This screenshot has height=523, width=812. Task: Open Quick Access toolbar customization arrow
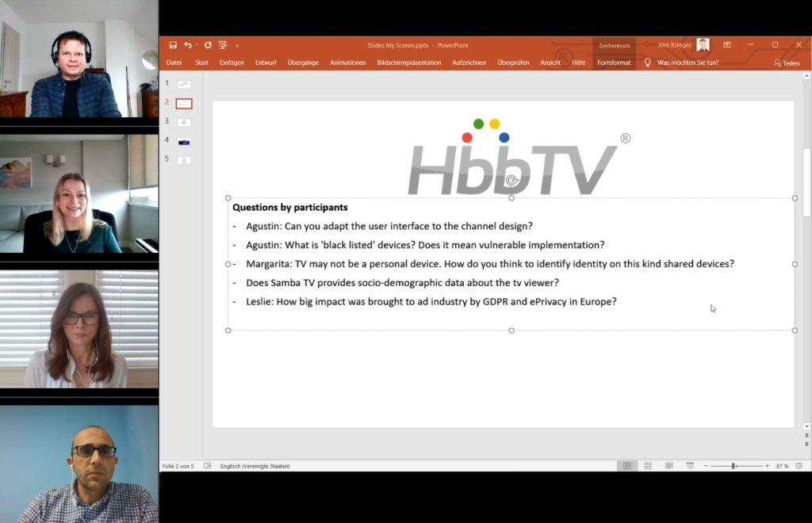[236, 46]
